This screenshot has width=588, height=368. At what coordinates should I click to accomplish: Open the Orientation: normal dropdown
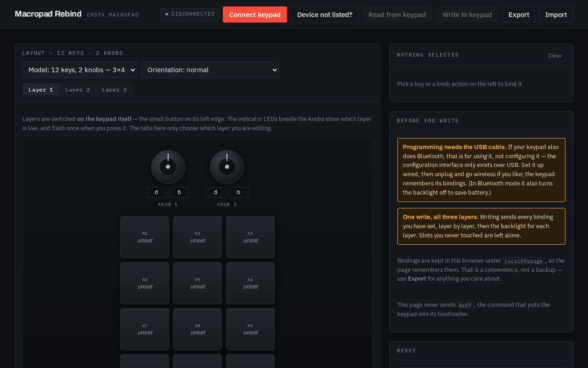coord(210,70)
